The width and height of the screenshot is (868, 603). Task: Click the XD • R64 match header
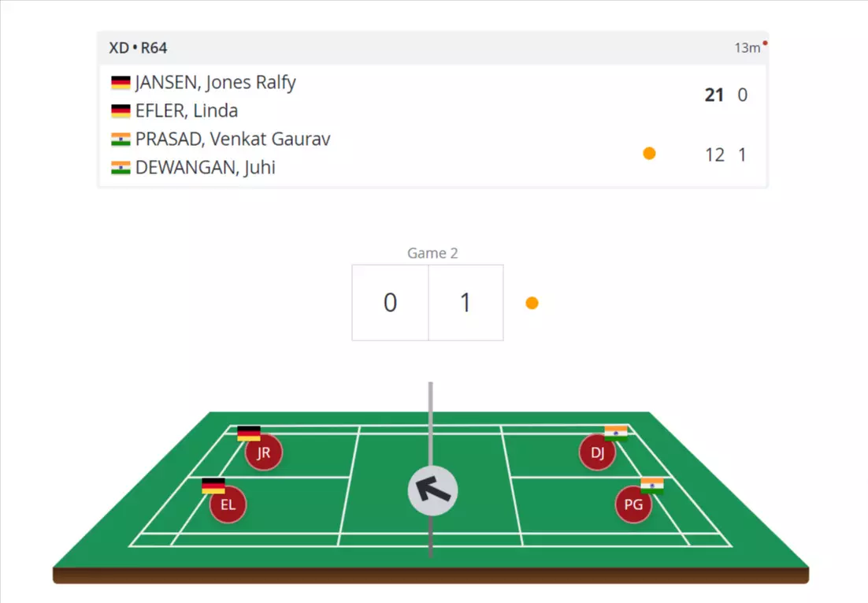138,48
